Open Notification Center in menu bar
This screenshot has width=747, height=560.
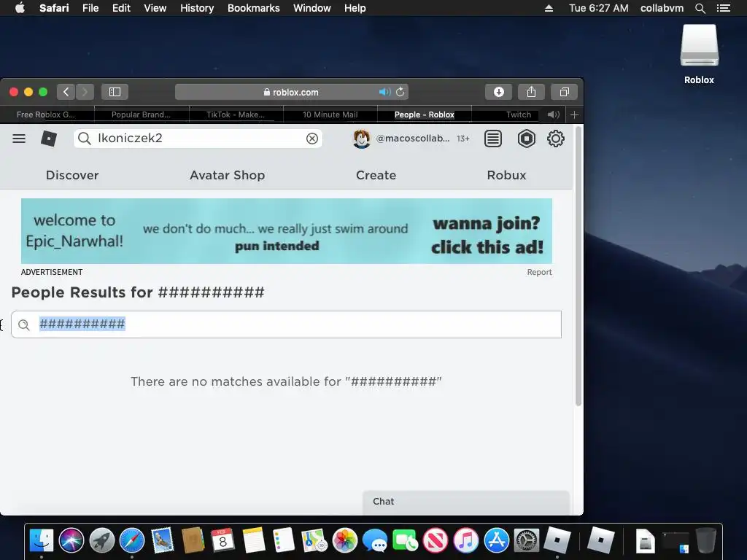[x=724, y=8]
